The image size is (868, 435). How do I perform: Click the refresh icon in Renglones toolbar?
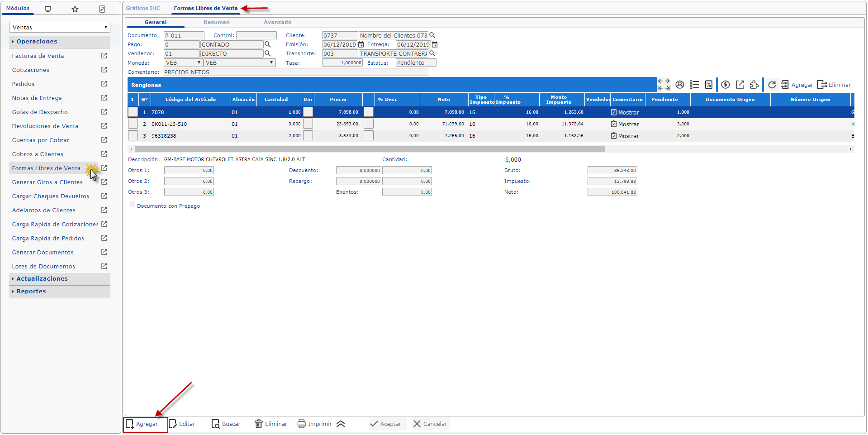tap(772, 85)
